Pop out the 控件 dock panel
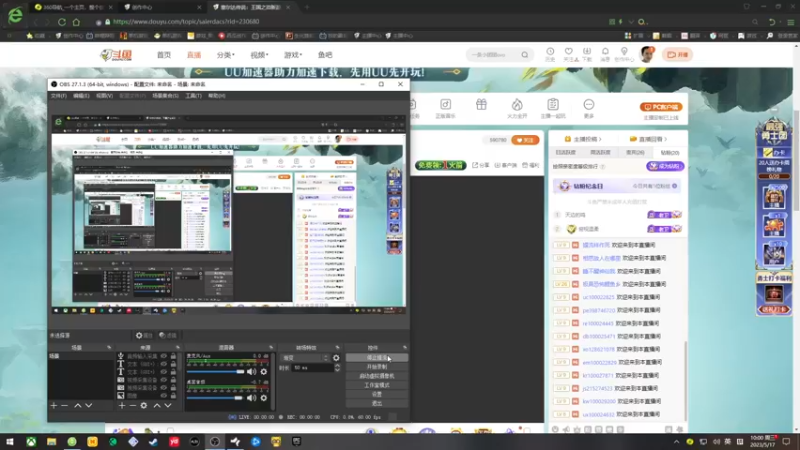The width and height of the screenshot is (800, 450). tap(405, 347)
